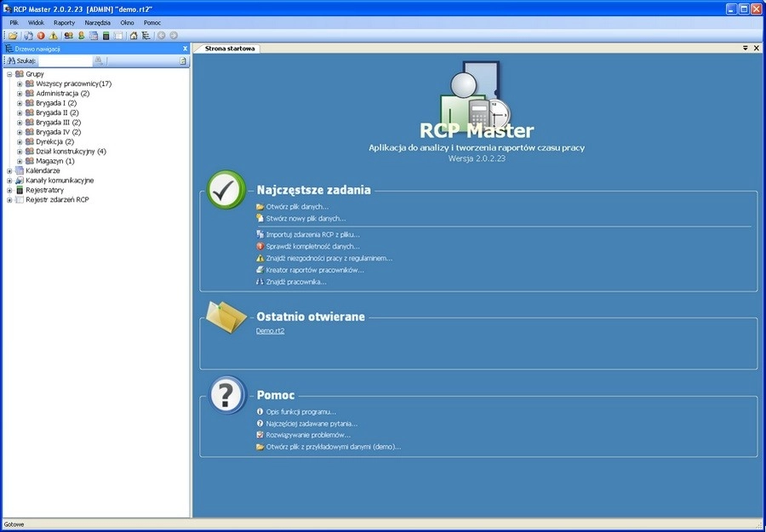Click 'Stwórz nowy plik danych...' link
The image size is (766, 532).
306,219
